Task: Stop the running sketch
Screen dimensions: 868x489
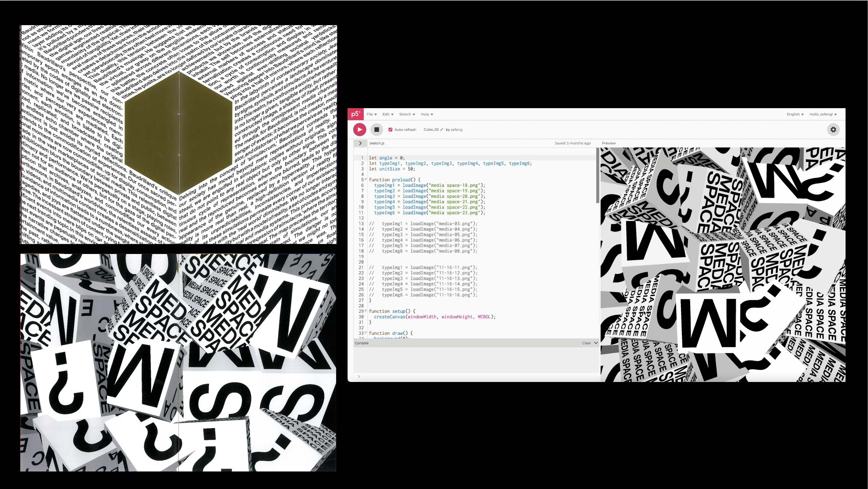Action: 376,129
